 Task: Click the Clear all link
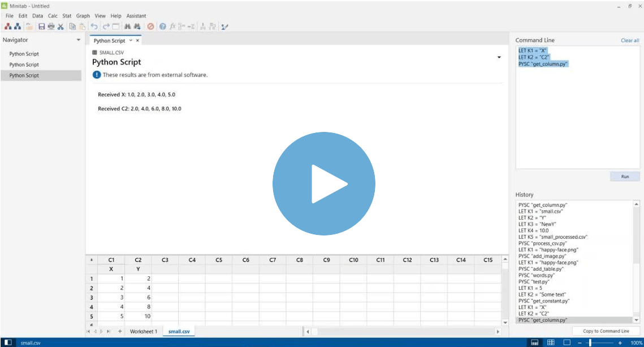click(630, 40)
